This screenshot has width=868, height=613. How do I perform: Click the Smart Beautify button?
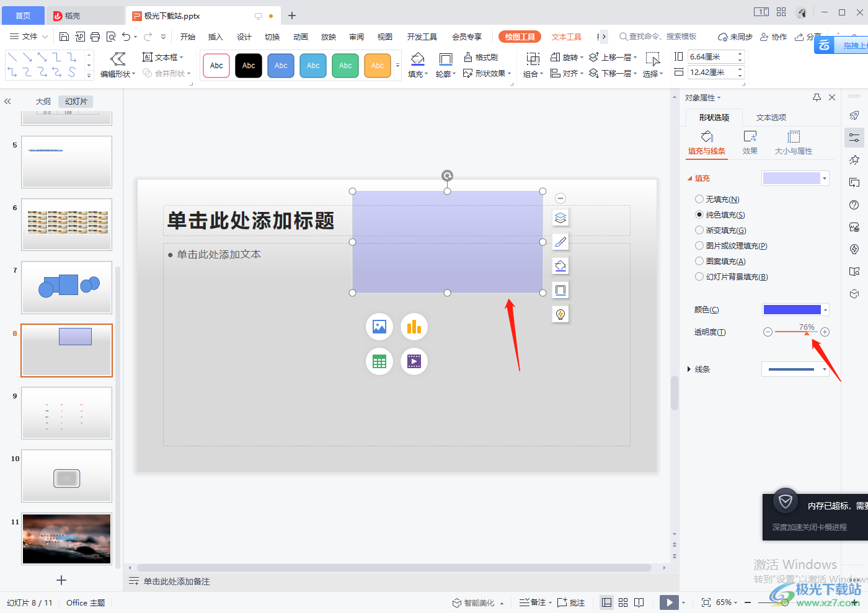tap(477, 602)
